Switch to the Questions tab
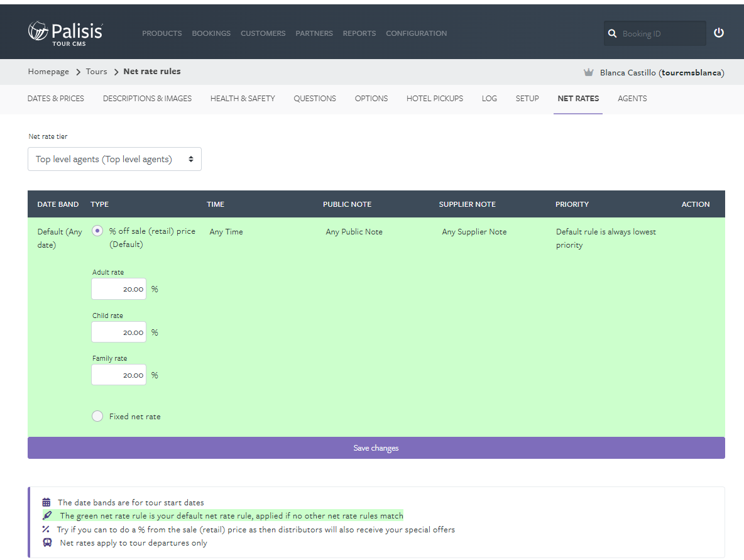The width and height of the screenshot is (744, 560). pyautogui.click(x=315, y=99)
